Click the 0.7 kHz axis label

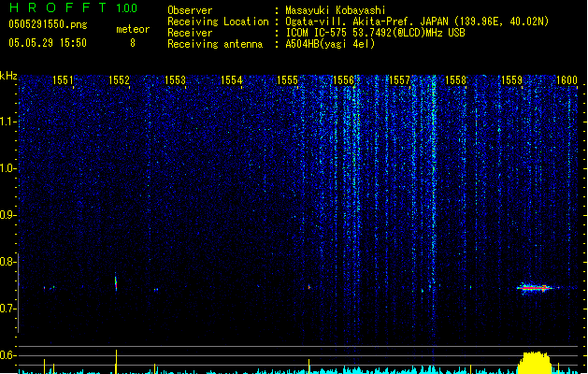[7, 309]
